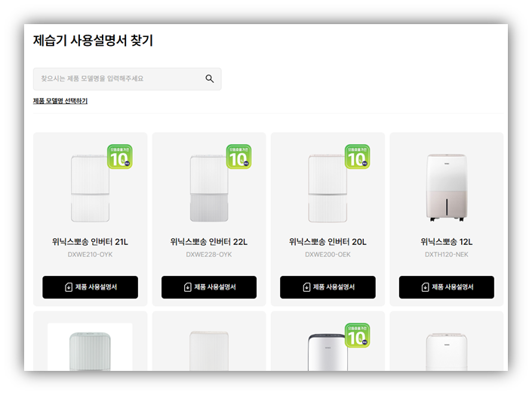
Task: Open the 제품 모델명 선택하기 link
Action: pyautogui.click(x=60, y=101)
